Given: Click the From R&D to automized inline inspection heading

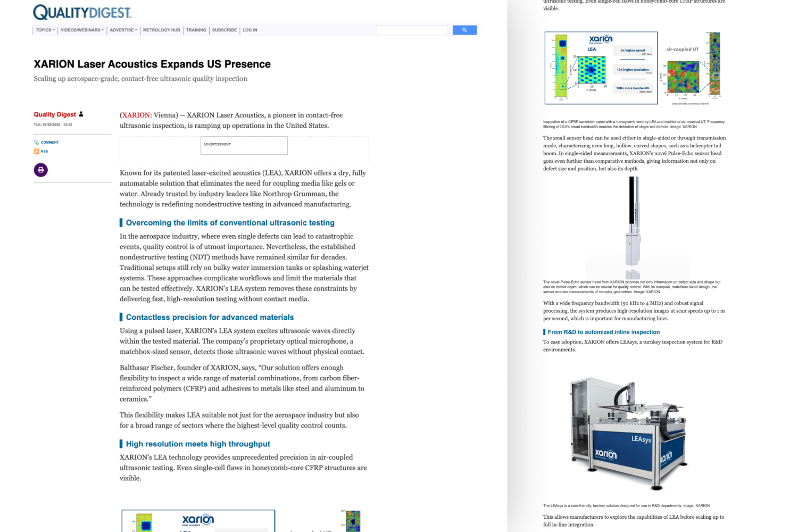Looking at the screenshot, I should coord(604,332).
